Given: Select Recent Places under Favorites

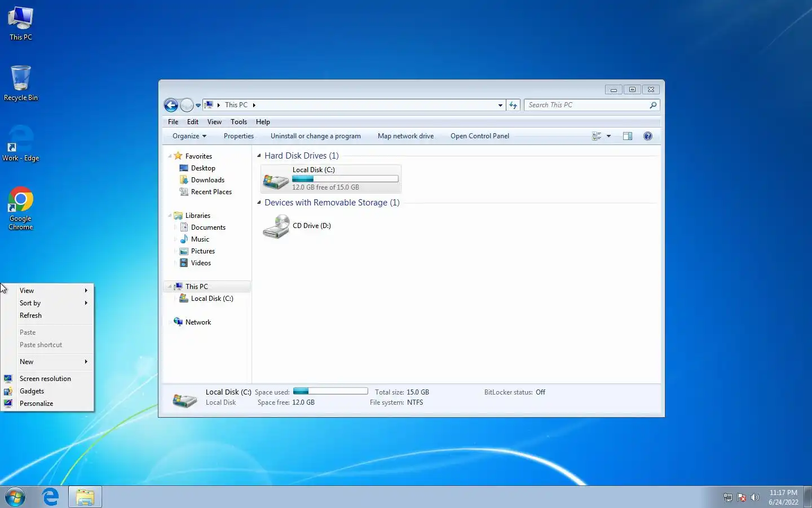Looking at the screenshot, I should pos(211,192).
